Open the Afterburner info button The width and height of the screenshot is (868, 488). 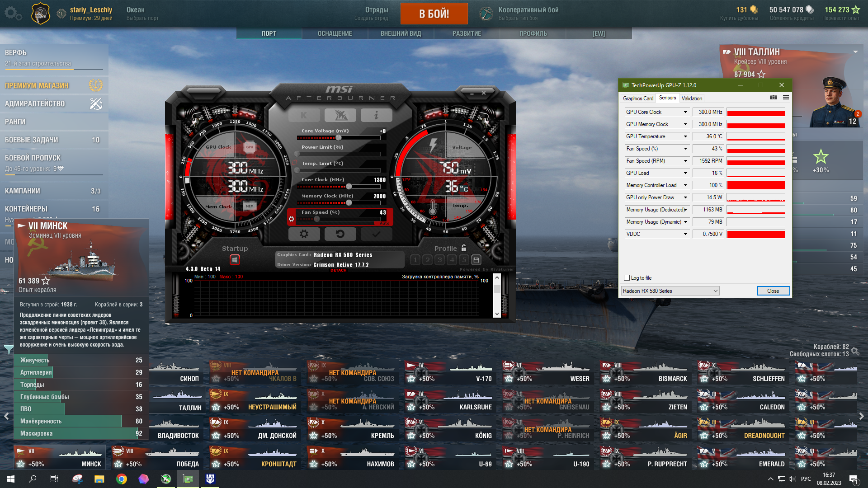coord(376,116)
